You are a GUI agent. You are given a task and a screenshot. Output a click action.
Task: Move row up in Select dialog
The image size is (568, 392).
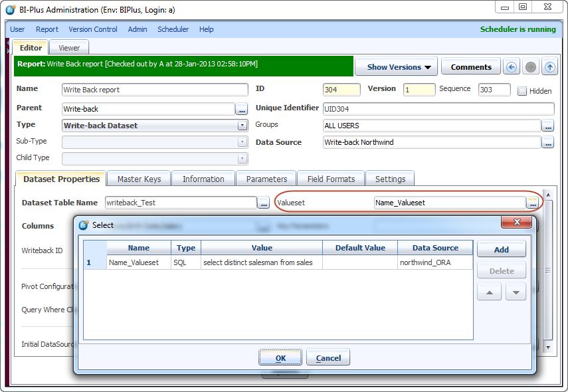(488, 292)
